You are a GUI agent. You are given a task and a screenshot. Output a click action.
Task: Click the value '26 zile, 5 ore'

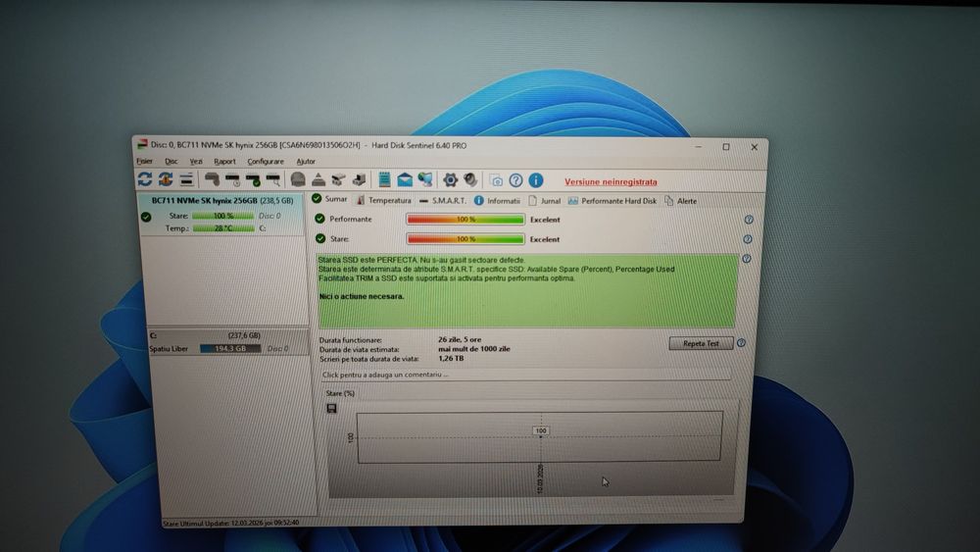460,339
